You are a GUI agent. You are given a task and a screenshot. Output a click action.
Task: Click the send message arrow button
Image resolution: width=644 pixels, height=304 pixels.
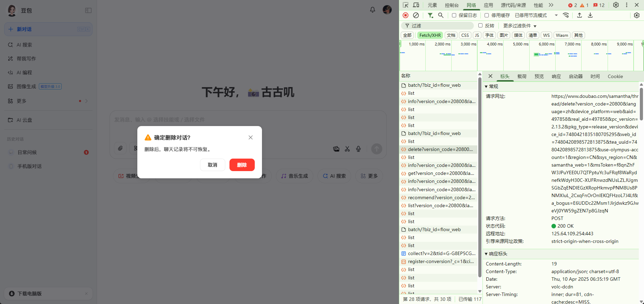click(377, 149)
